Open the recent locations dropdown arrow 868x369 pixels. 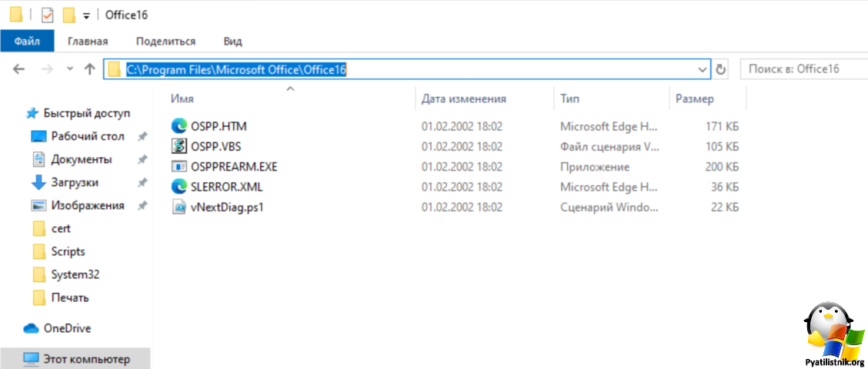coord(70,69)
